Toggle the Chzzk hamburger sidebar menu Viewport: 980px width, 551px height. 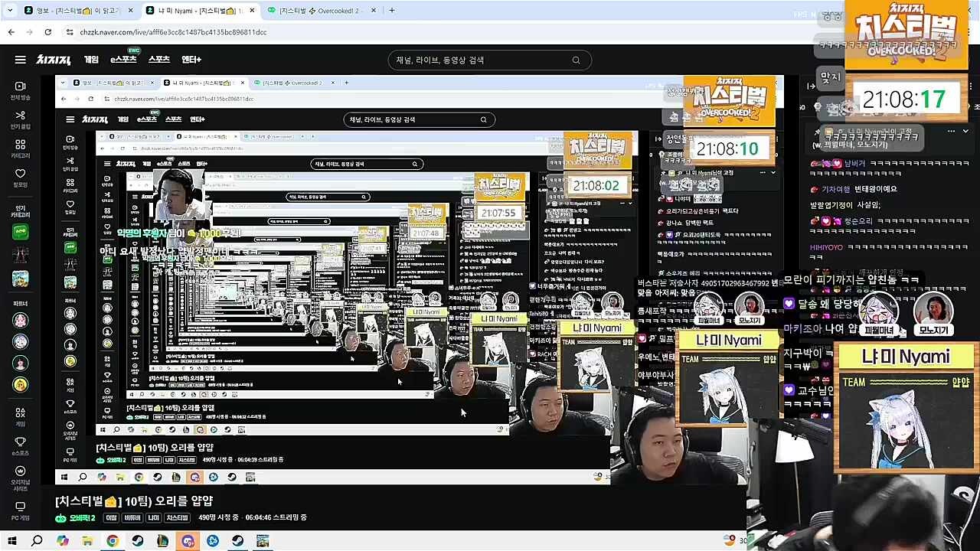[20, 60]
